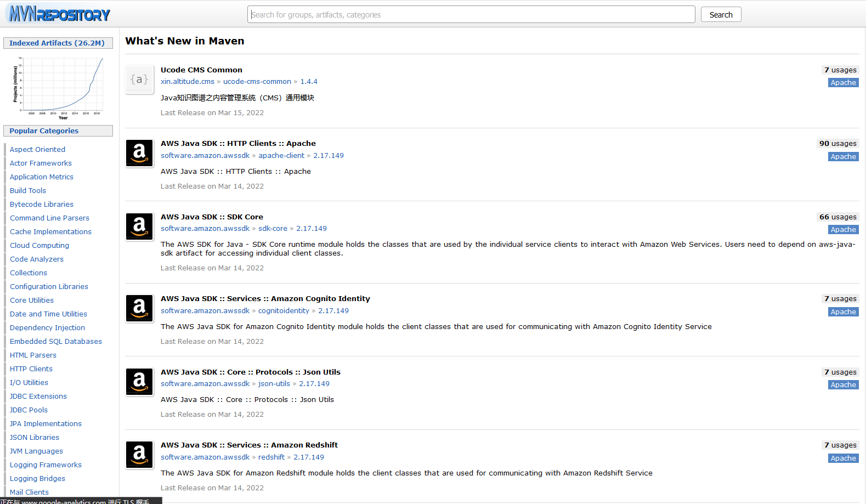Open the Protocols Json Utils title link
The image size is (866, 504).
[x=251, y=372]
